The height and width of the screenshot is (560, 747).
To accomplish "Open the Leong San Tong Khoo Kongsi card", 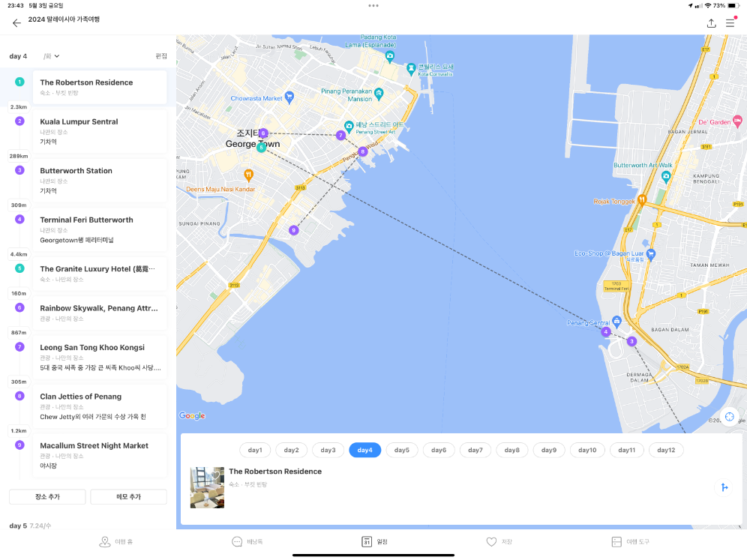I will pos(100,357).
